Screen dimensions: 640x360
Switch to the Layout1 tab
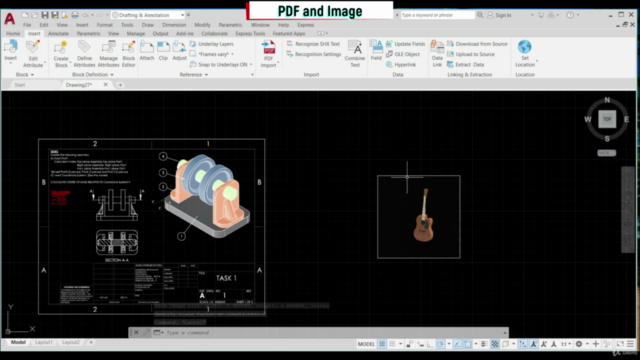tap(44, 342)
